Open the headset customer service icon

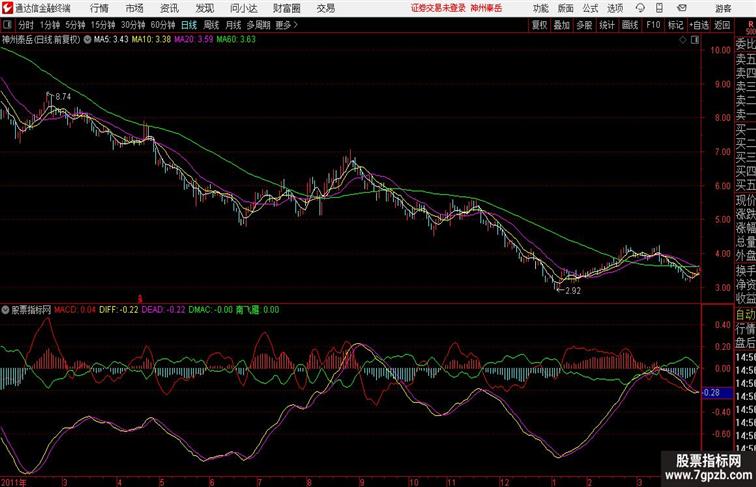[x=640, y=8]
